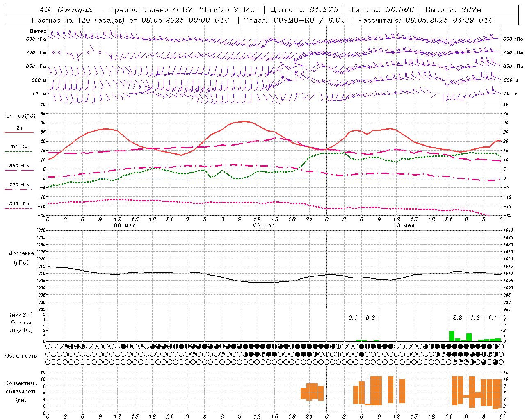Click the Прогноз на 120 часа(ов) text
The image size is (525, 420).
79,20
